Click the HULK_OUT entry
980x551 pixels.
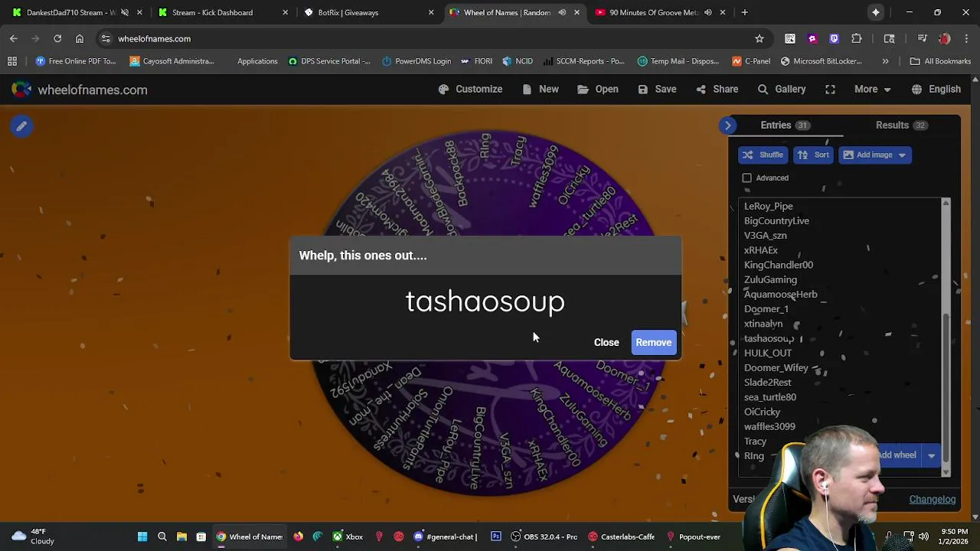tap(767, 353)
